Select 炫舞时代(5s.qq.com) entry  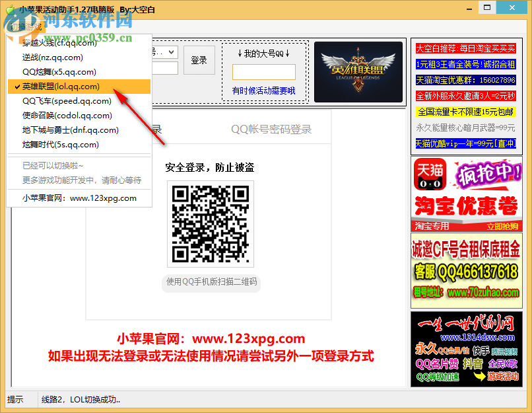[x=79, y=145]
